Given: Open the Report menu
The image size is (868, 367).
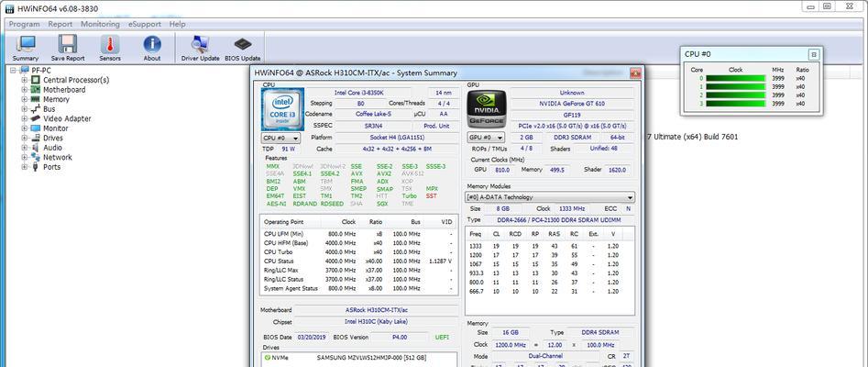Looking at the screenshot, I should point(60,25).
